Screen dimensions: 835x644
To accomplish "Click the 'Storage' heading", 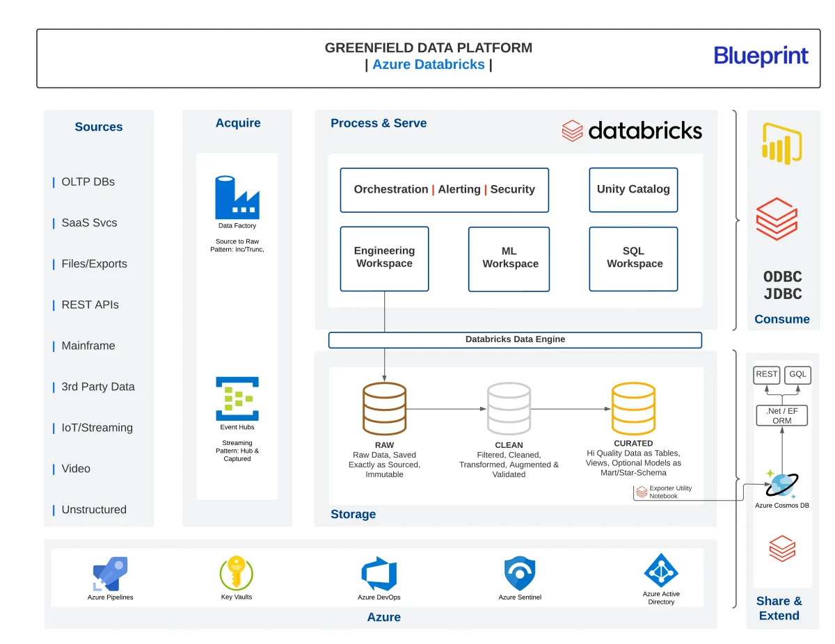I will click(353, 515).
